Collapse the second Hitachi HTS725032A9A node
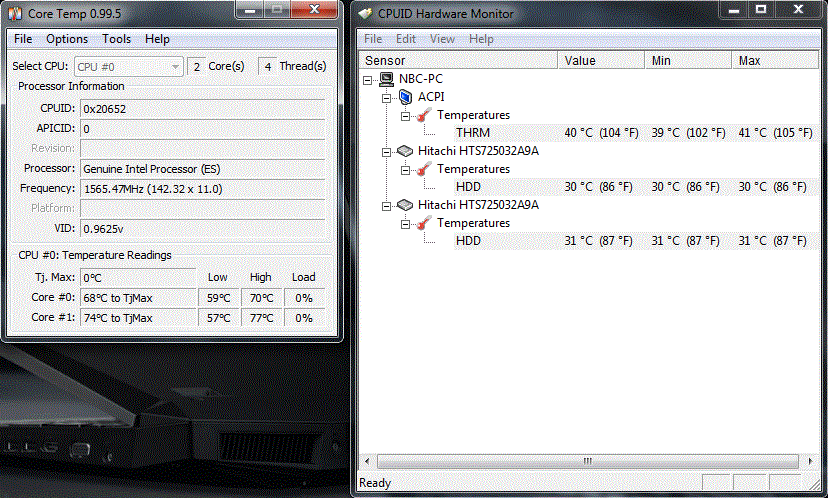The image size is (828, 498). point(387,206)
